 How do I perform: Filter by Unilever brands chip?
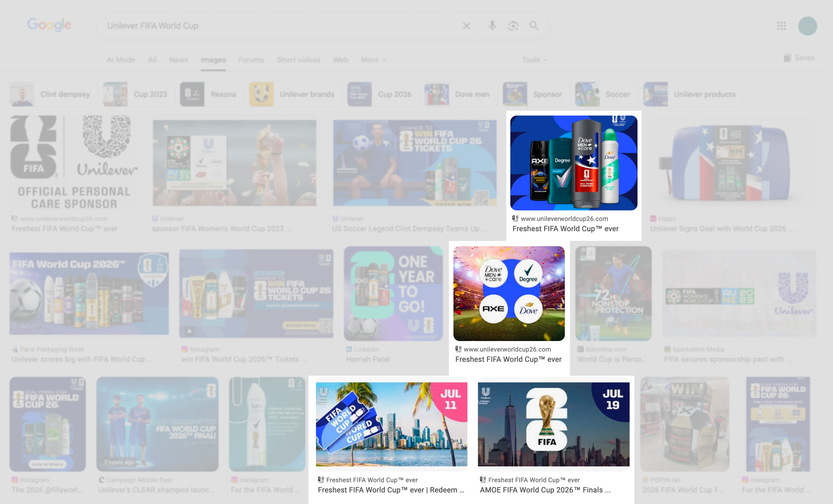[x=295, y=94]
